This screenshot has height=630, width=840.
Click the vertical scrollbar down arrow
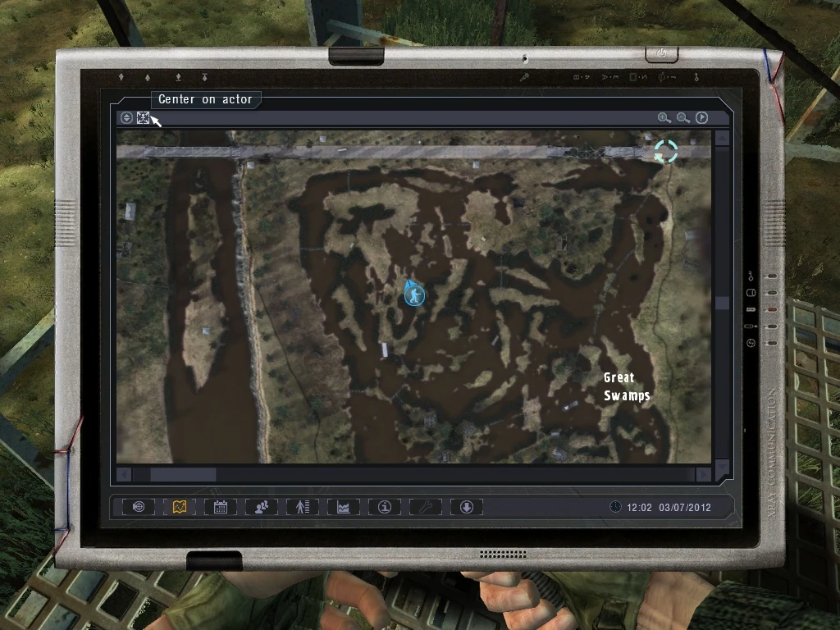click(722, 467)
